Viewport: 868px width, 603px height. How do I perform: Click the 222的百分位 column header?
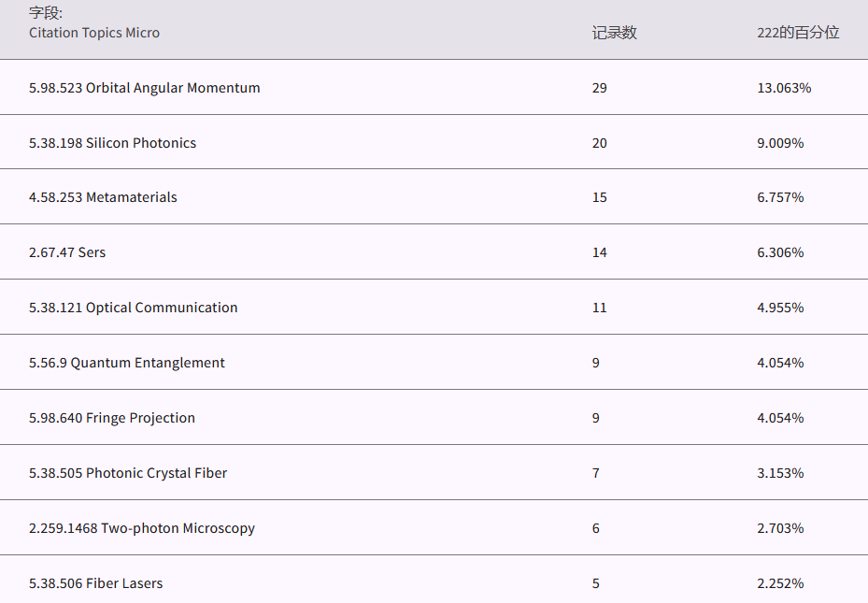pyautogui.click(x=798, y=33)
